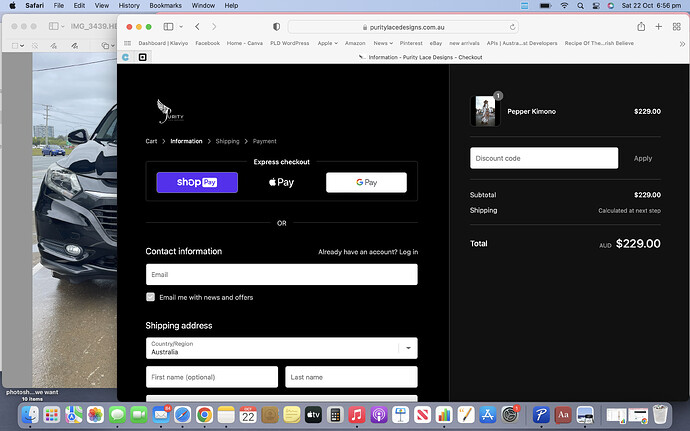Click the Email input field
The width and height of the screenshot is (690, 431).
tap(282, 274)
